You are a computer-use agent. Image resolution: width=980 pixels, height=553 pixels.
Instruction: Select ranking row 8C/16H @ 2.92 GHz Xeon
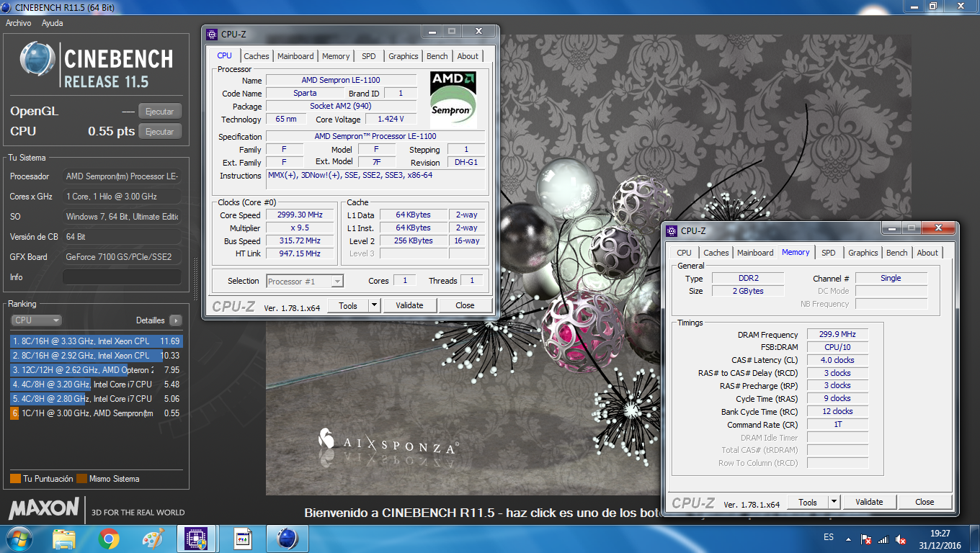coord(97,356)
